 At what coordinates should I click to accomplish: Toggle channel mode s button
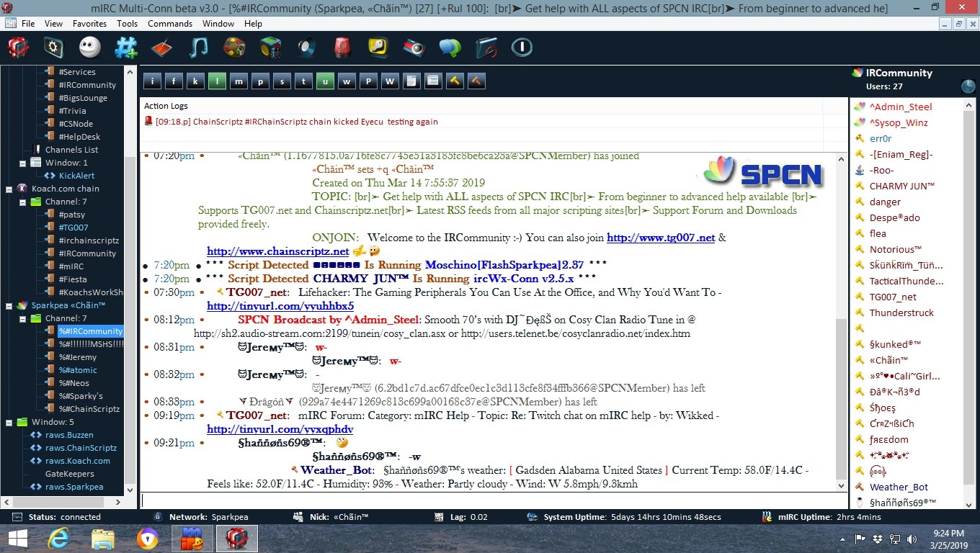click(x=282, y=81)
